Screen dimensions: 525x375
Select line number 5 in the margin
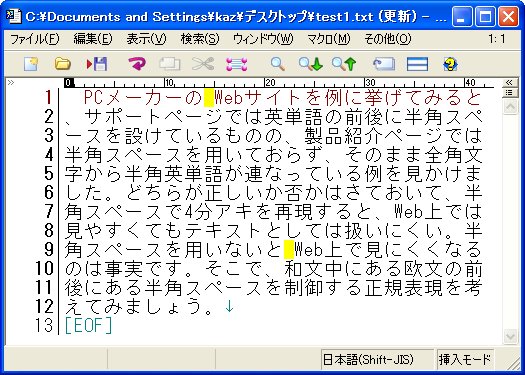(49, 173)
